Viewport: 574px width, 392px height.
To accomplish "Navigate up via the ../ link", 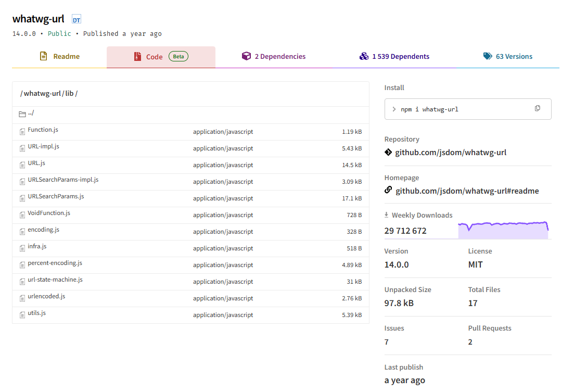I will [x=31, y=113].
